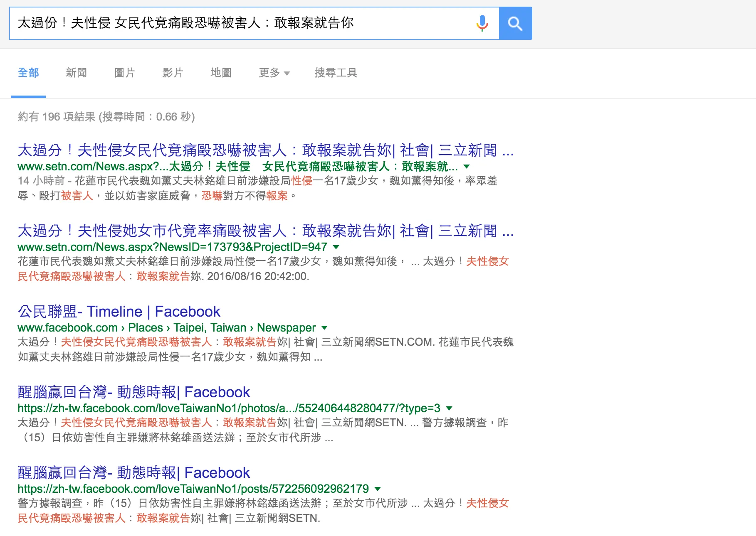Switch to the 新聞 news tab
This screenshot has width=756, height=536.
[x=76, y=73]
